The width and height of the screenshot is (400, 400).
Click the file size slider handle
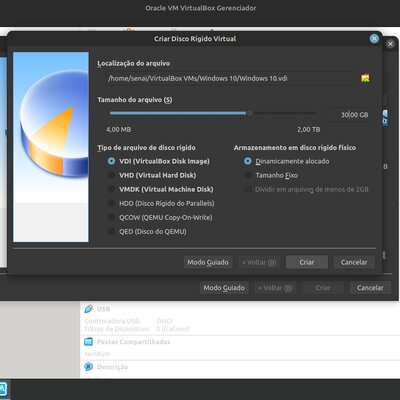(x=249, y=113)
